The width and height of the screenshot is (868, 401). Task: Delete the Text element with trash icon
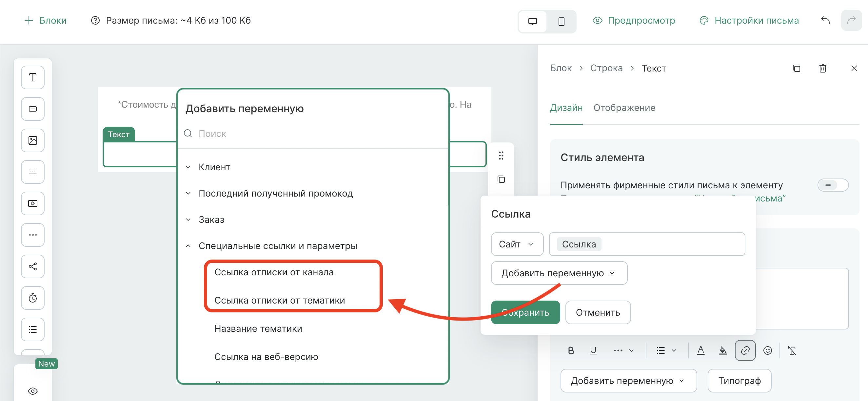click(822, 69)
